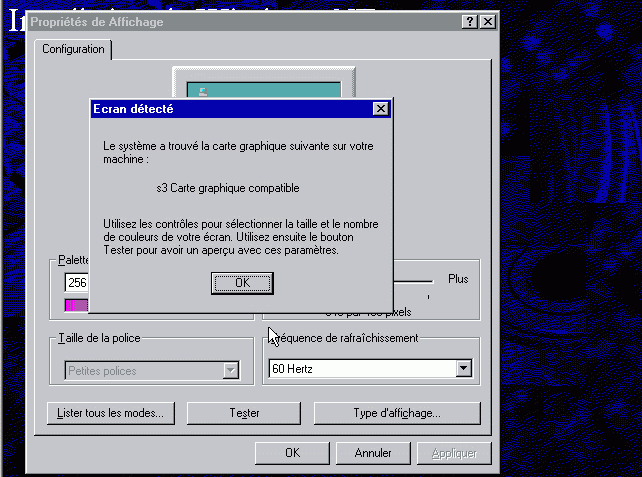The height and width of the screenshot is (477, 642).
Task: Click the help question mark button
Action: coord(470,22)
